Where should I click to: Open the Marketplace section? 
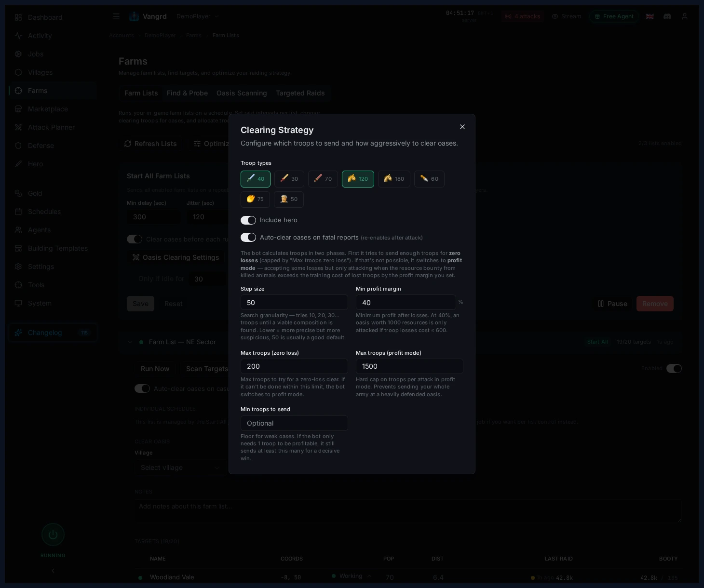[x=48, y=109]
